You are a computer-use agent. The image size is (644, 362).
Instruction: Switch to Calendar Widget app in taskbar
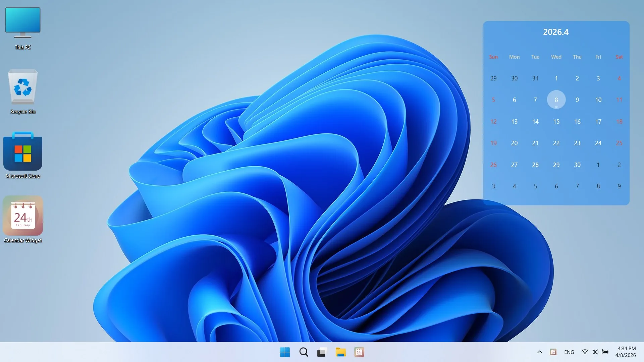pyautogui.click(x=359, y=352)
